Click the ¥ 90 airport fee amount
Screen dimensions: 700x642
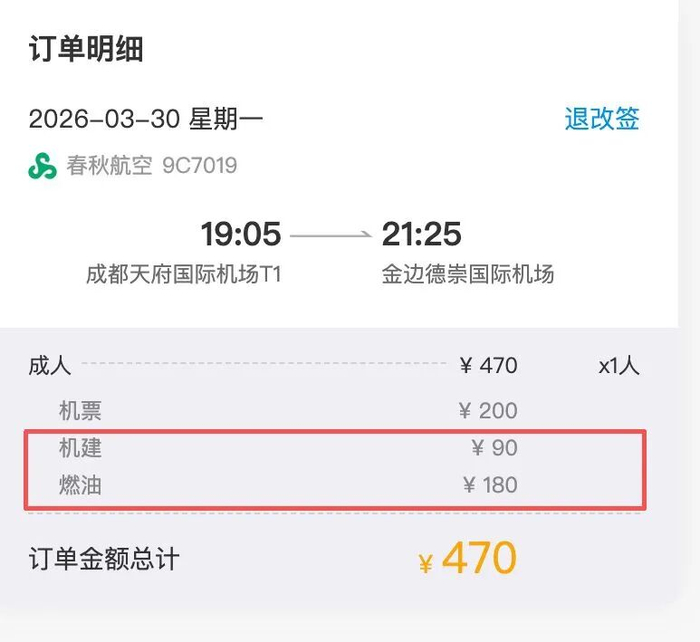point(494,448)
